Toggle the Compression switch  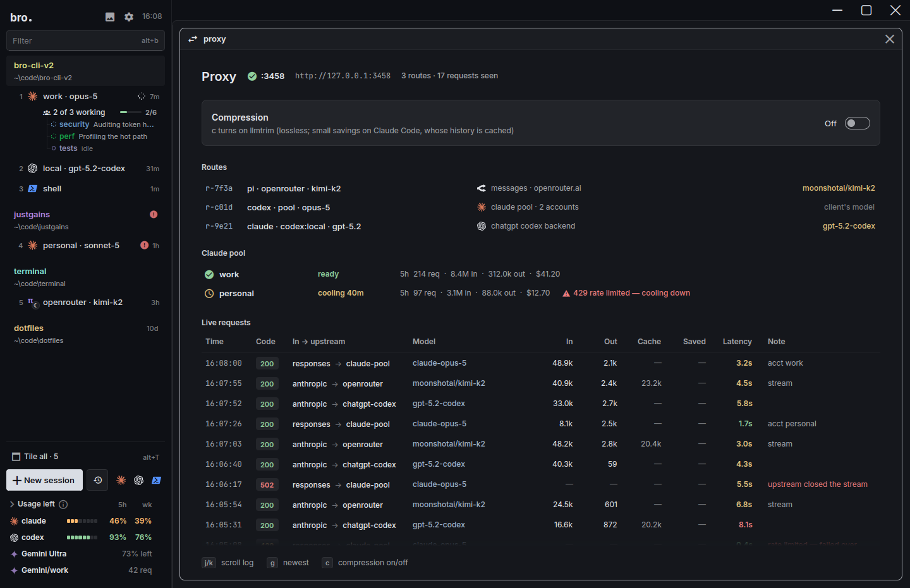[858, 123]
